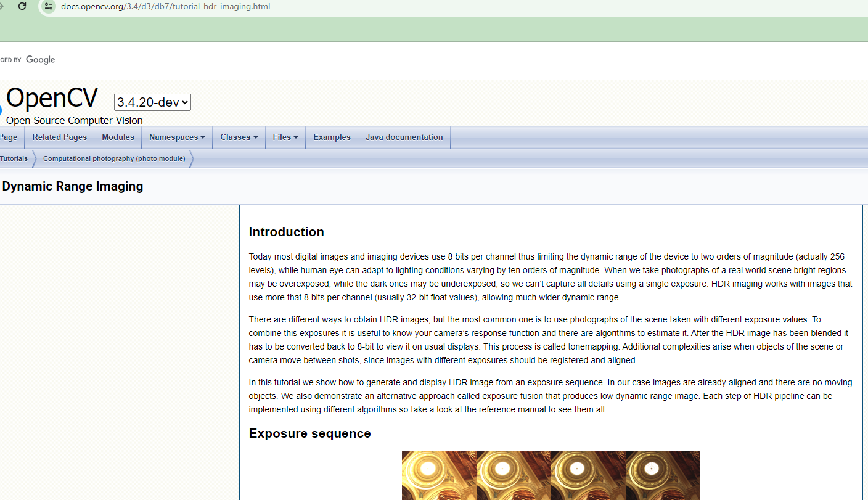
Task: Go to the Related Pages tab
Action: (60, 137)
